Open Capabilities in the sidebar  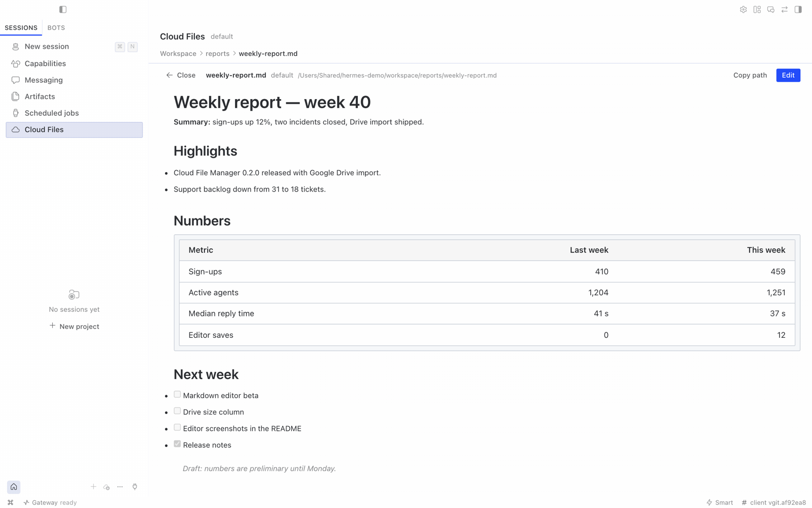74,63
